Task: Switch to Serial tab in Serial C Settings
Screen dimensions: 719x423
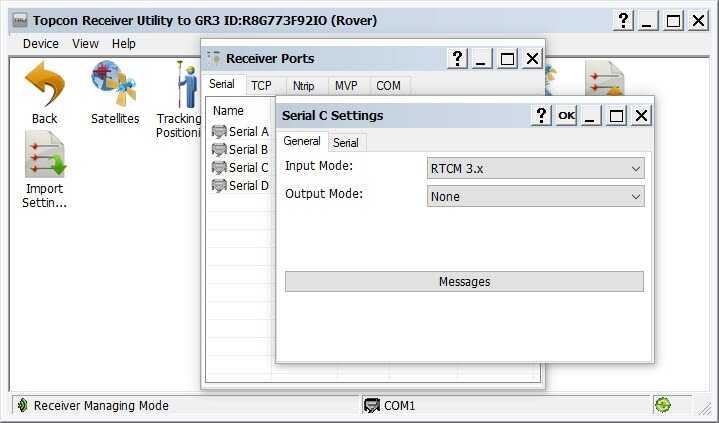Action: 346,142
